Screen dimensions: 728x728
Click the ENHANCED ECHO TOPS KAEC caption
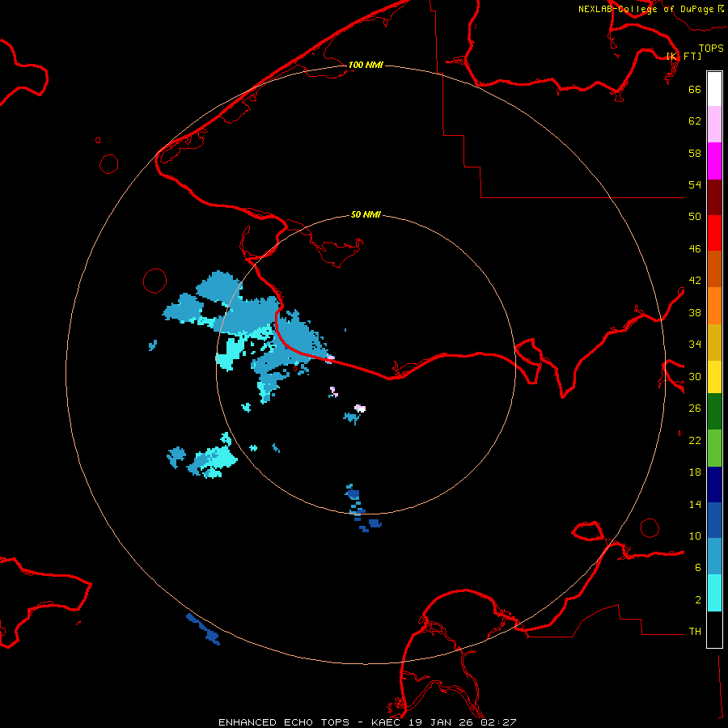pos(367,722)
